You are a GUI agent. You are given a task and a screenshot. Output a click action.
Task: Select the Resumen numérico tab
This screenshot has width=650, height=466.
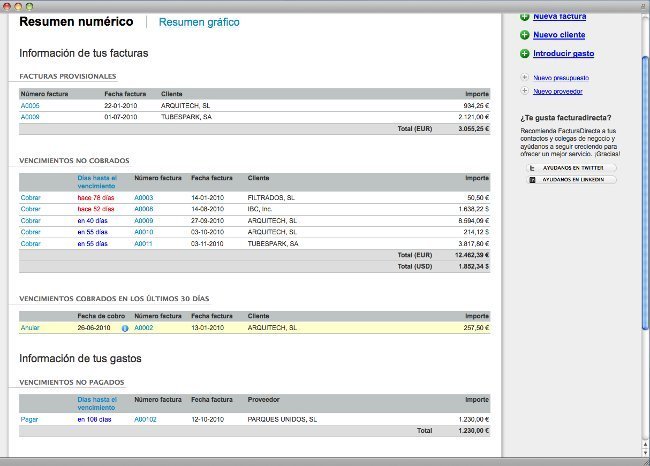click(x=76, y=20)
